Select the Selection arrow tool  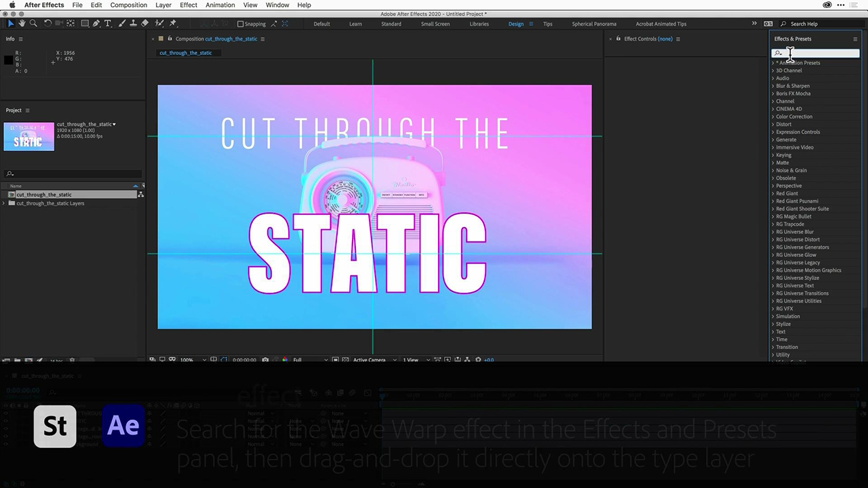pos(11,23)
